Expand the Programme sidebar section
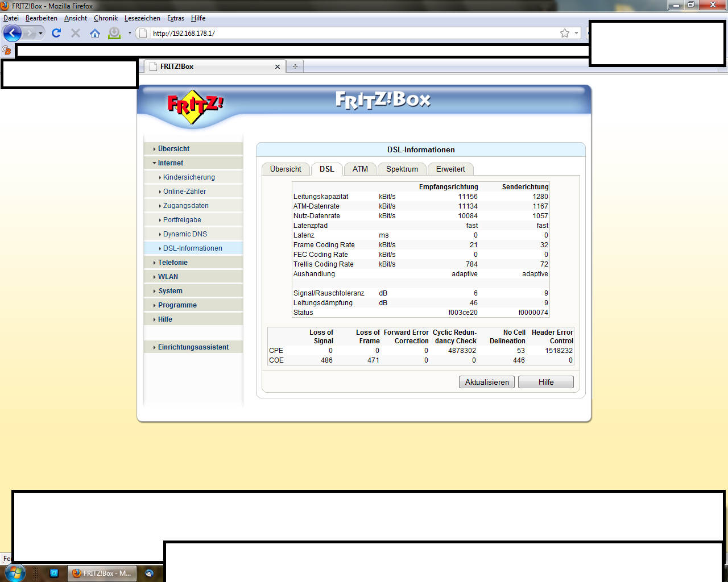The image size is (728, 582). [x=193, y=305]
